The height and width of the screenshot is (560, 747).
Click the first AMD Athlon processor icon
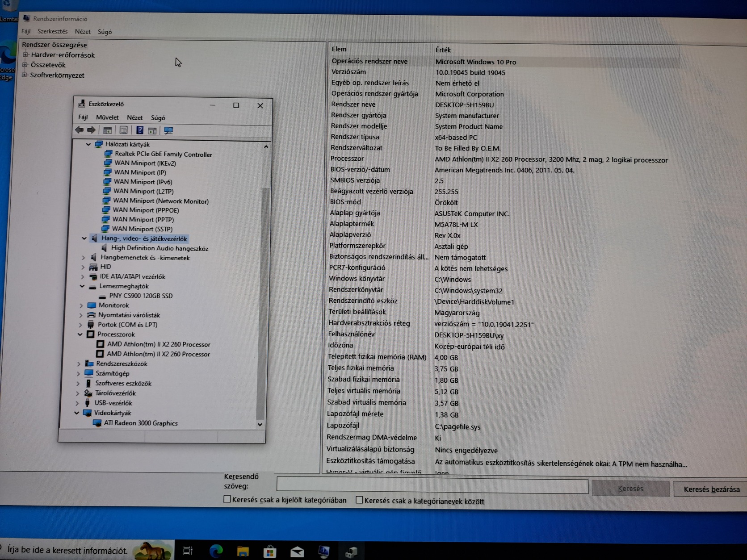point(100,344)
